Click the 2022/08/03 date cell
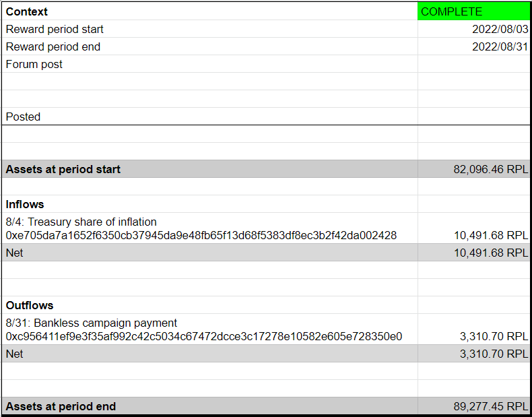 pyautogui.click(x=473, y=29)
